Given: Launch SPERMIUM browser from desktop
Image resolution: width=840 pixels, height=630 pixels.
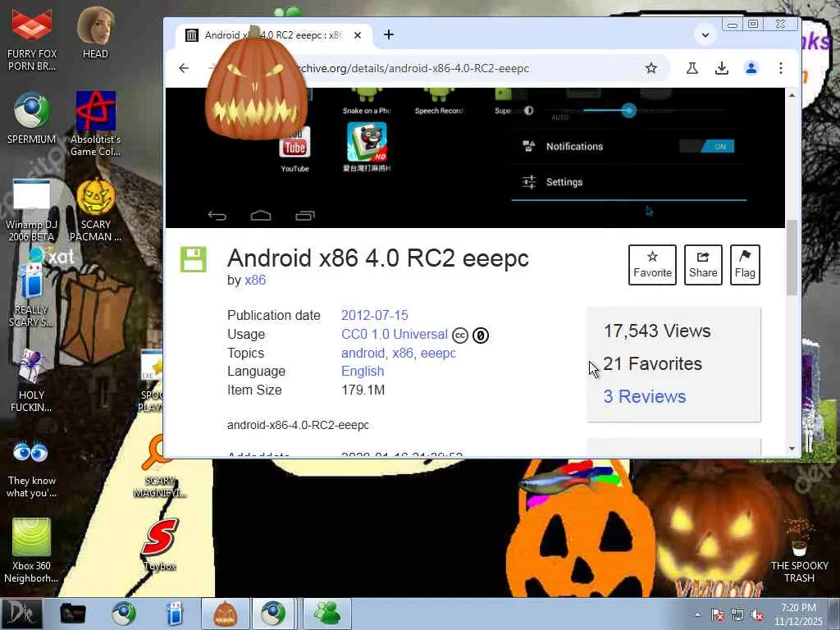Looking at the screenshot, I should (32, 118).
